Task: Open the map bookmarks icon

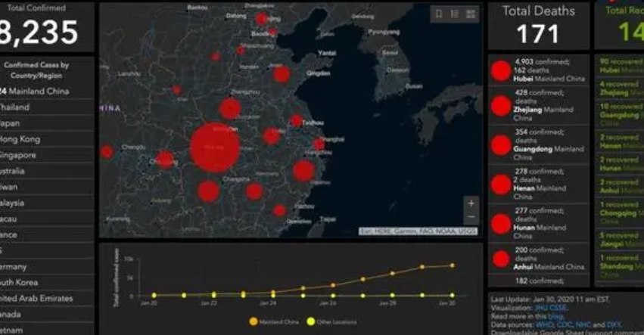Action: (439, 14)
